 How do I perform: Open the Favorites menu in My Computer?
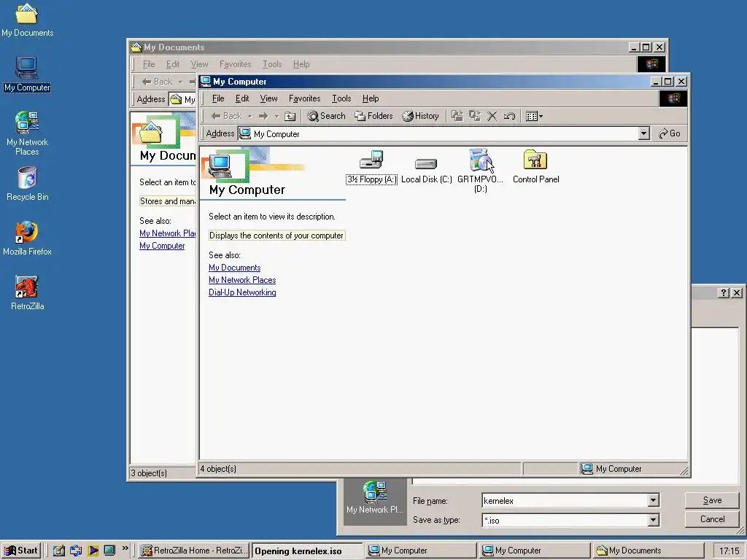[x=304, y=98]
